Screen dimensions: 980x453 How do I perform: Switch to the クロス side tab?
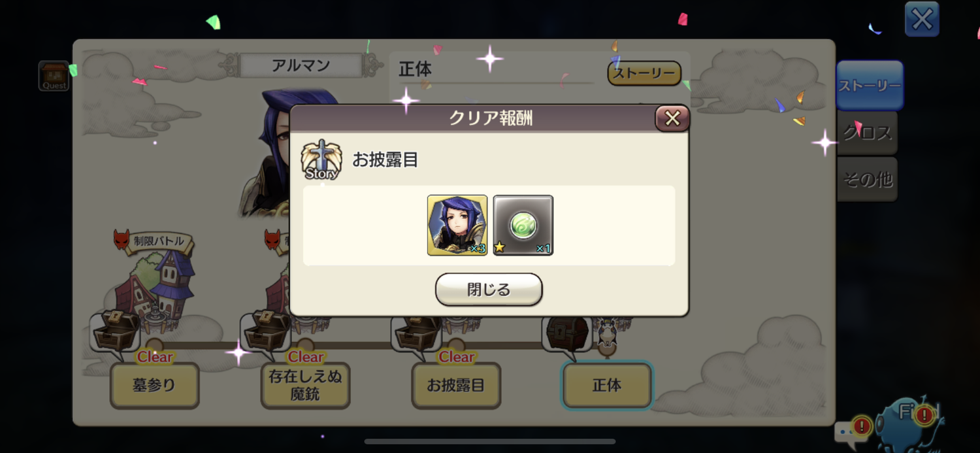(x=867, y=133)
